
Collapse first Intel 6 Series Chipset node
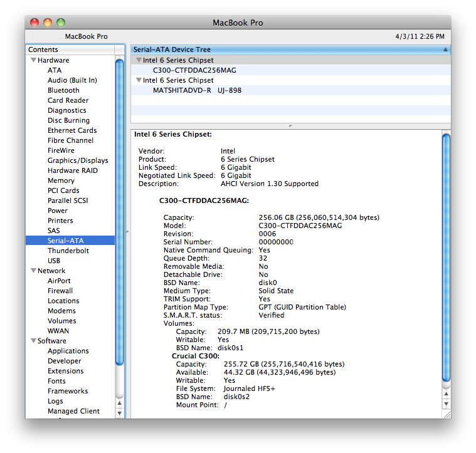pyautogui.click(x=139, y=60)
